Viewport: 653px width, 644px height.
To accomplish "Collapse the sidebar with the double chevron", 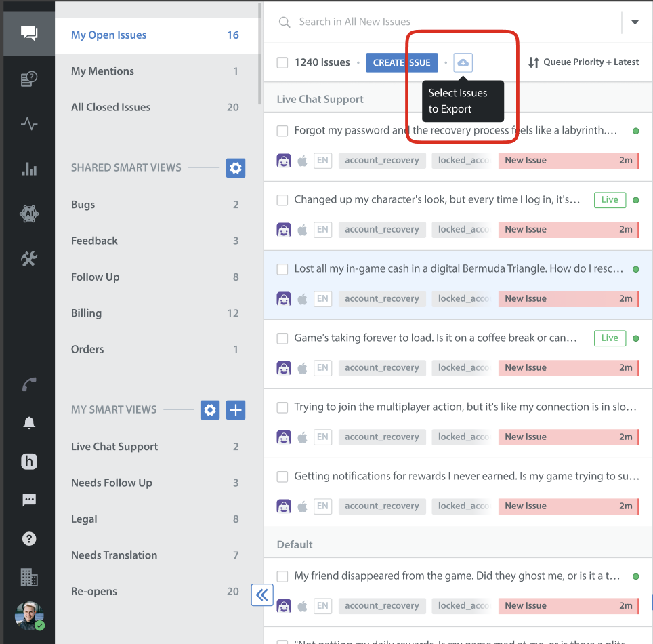I will tap(261, 595).
